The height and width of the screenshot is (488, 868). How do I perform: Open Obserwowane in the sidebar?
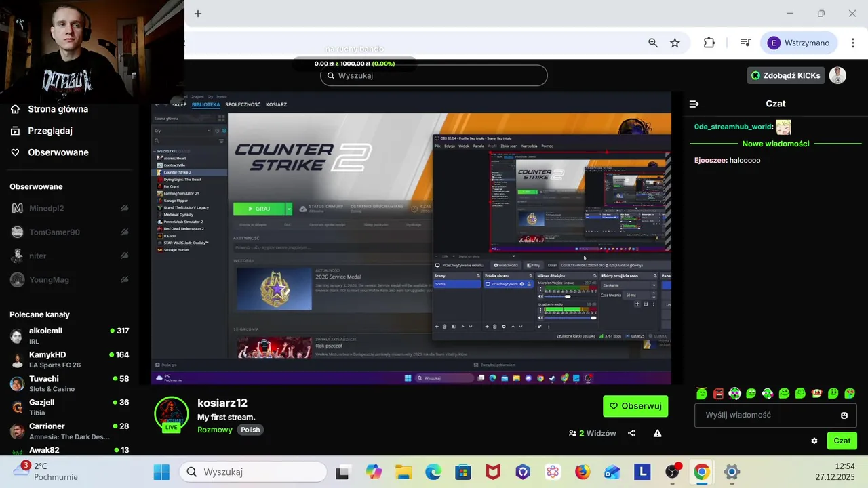(50, 152)
